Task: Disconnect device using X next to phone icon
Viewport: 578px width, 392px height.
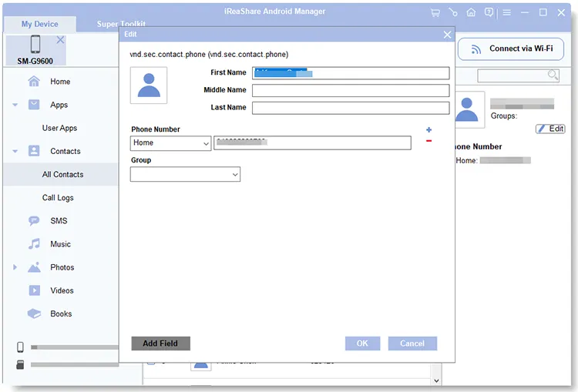Action: pyautogui.click(x=60, y=40)
